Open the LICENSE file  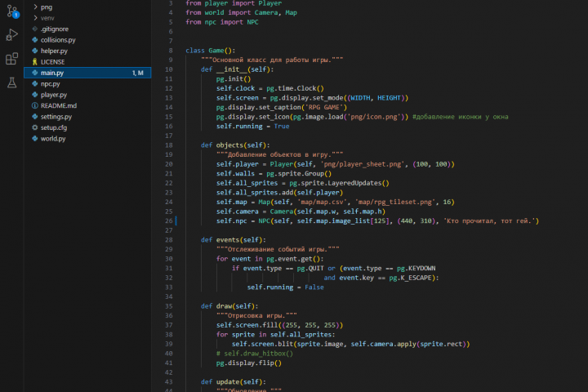(x=52, y=62)
